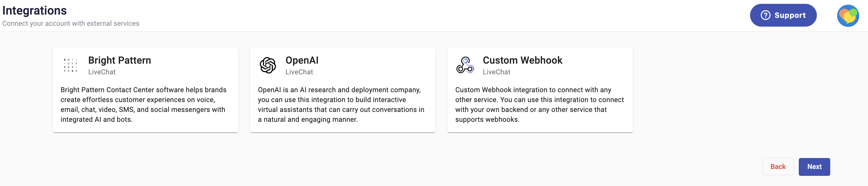The height and width of the screenshot is (186, 868).
Task: Proceed with the Next button
Action: [814, 167]
